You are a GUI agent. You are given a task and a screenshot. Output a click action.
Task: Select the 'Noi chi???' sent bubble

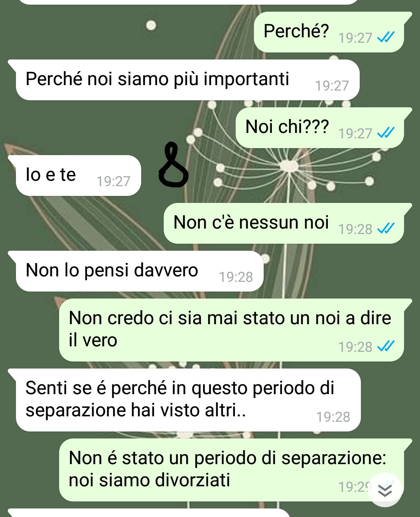pyautogui.click(x=320, y=128)
